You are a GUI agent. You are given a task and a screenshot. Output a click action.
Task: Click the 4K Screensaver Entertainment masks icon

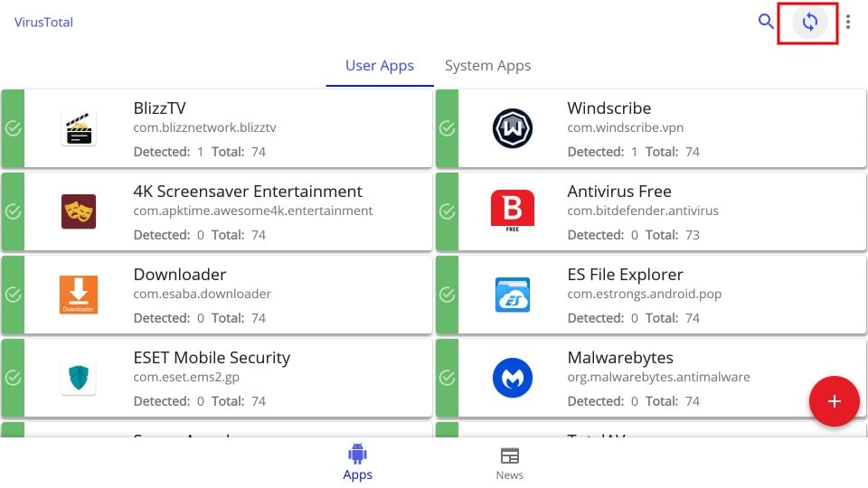[x=79, y=211]
